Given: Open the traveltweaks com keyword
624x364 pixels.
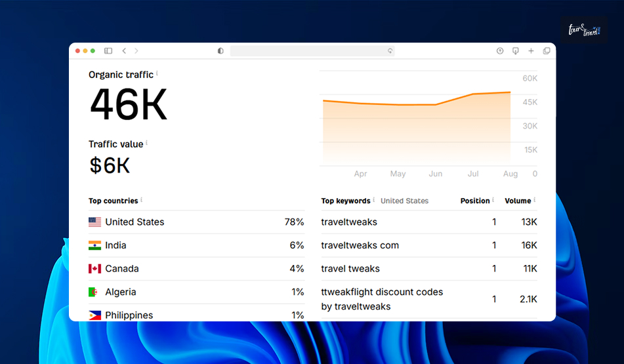Looking at the screenshot, I should click(360, 245).
